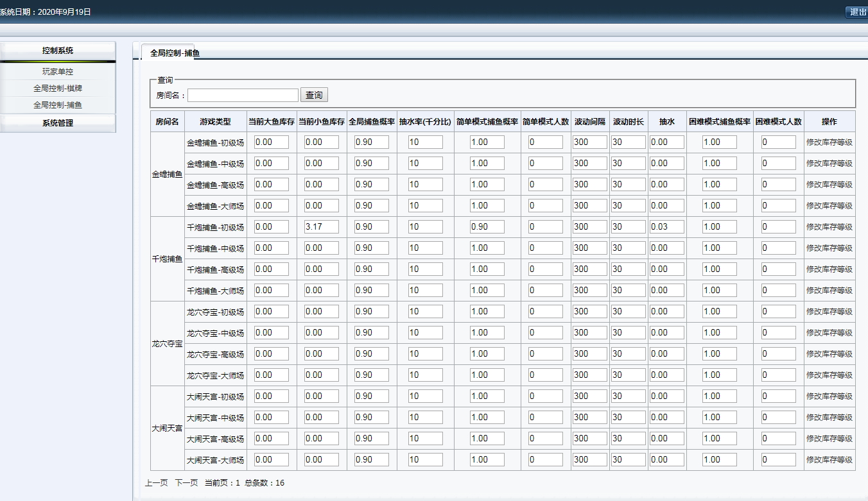Expand the 系统管理 sidebar section
This screenshot has height=501, width=868.
click(58, 123)
